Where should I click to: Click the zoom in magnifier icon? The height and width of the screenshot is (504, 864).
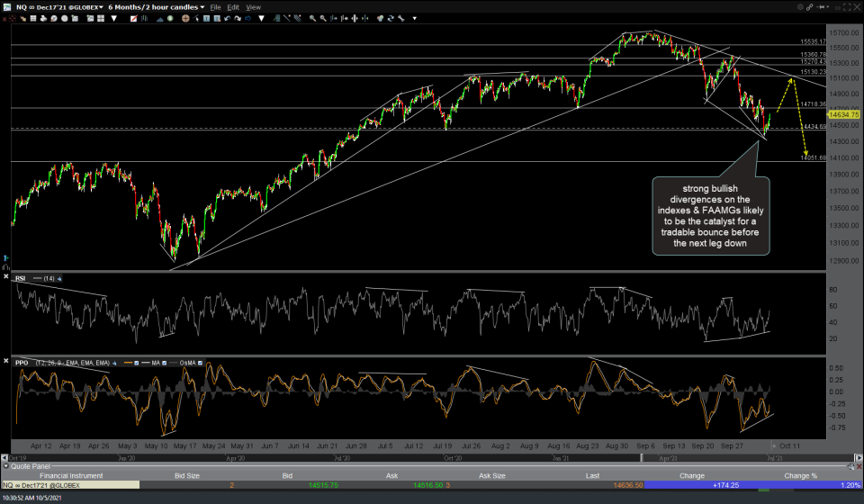click(x=312, y=18)
